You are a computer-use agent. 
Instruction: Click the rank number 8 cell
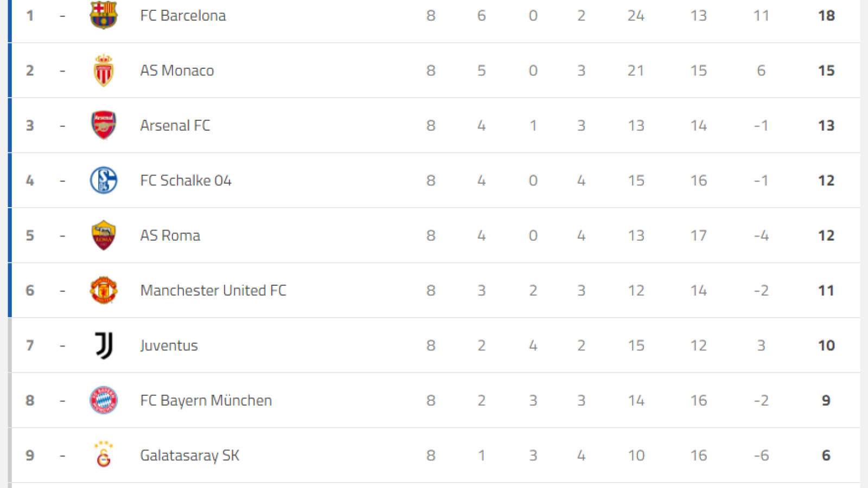pyautogui.click(x=30, y=400)
